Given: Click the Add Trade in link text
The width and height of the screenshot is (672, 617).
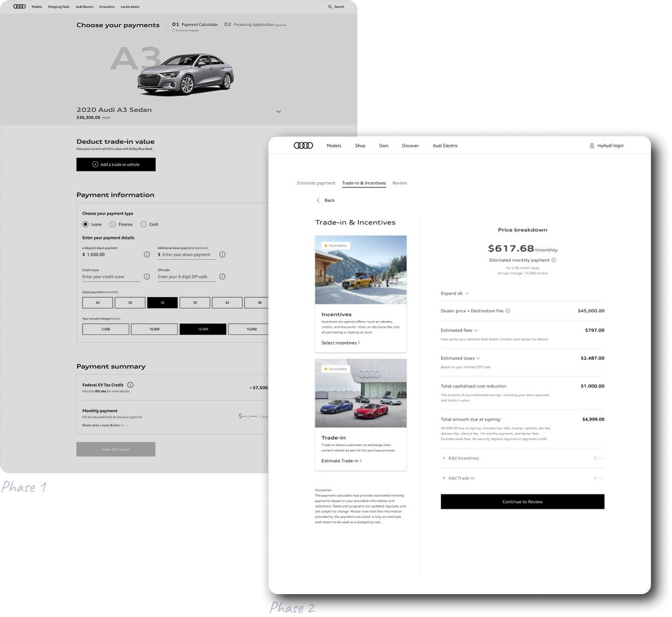Looking at the screenshot, I should pos(461,477).
